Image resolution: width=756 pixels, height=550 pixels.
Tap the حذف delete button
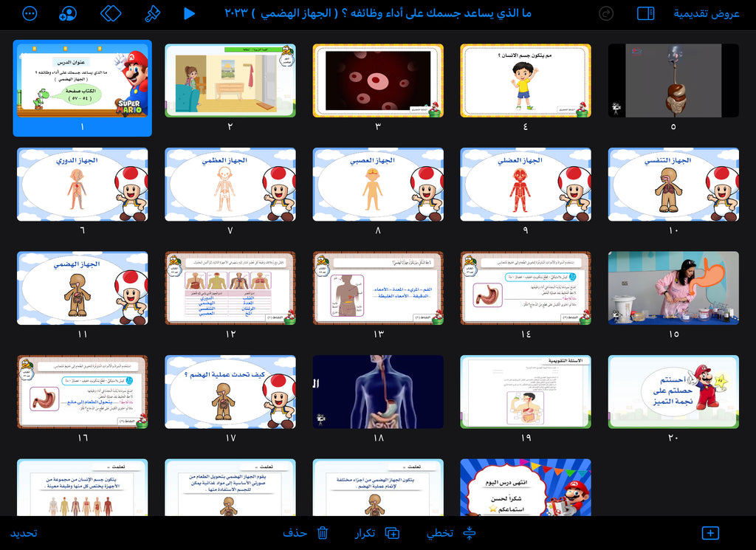[295, 533]
